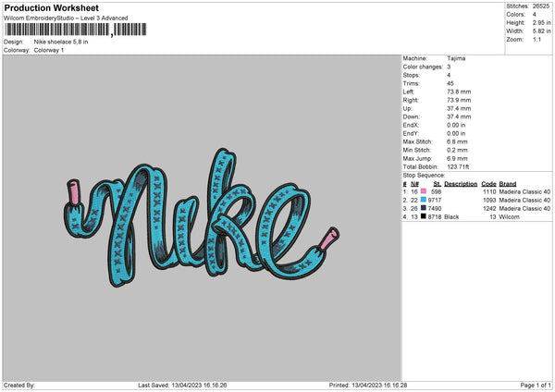Click 'Wilcom EmbroideryStudio – Level 3 Advanced' text
The image size is (555, 392).
coord(66,18)
